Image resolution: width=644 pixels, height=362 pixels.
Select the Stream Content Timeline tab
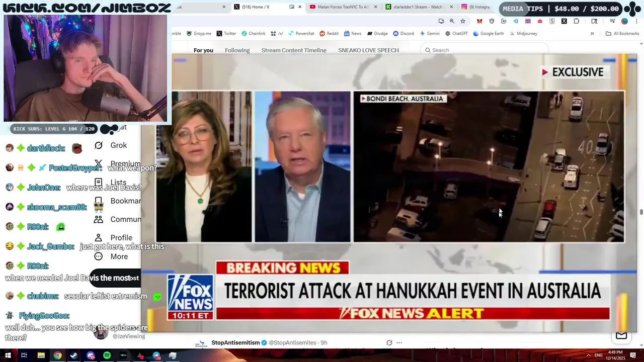click(294, 50)
